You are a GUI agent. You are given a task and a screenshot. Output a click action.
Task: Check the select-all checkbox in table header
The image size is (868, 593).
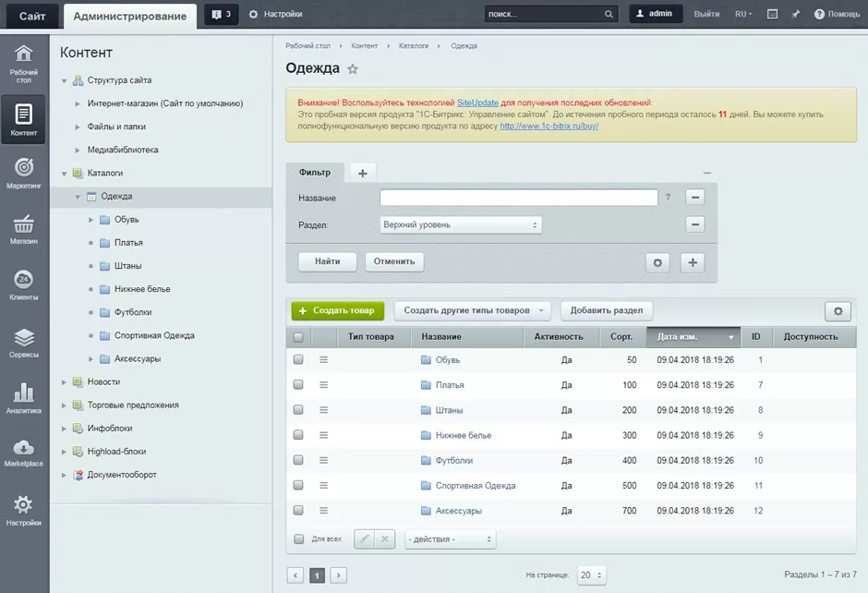[298, 337]
